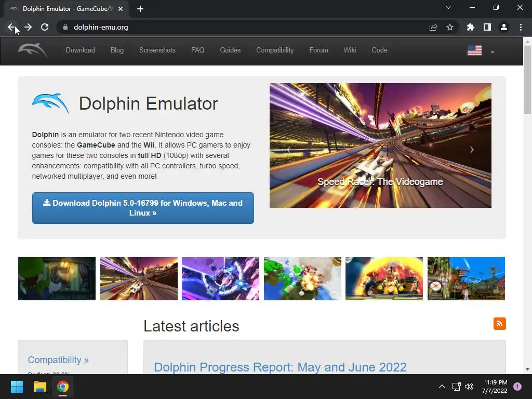Go forward with the browser forward arrow

(x=28, y=27)
